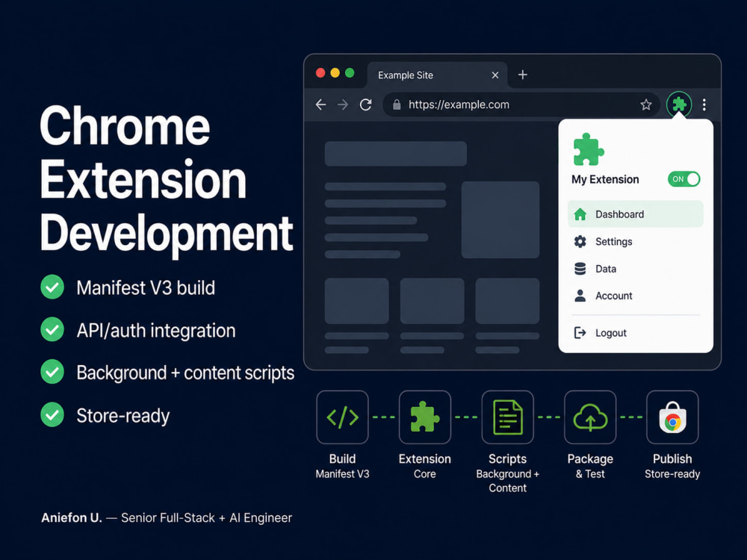Click the Background + content scripts checkmark
This screenshot has width=747, height=560.
[x=52, y=372]
